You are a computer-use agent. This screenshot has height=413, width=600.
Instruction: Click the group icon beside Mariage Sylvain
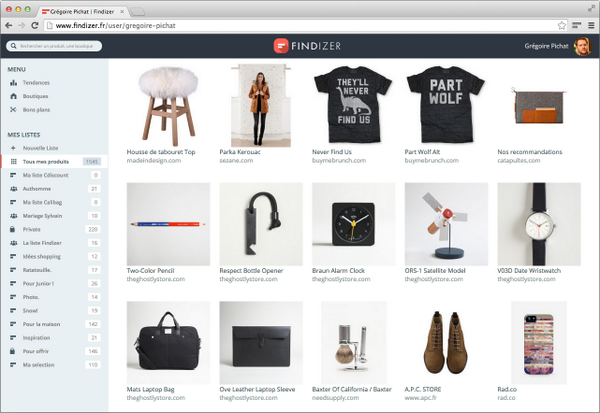click(13, 216)
